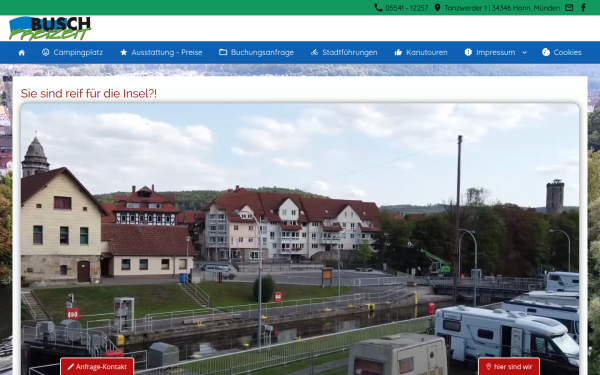Click the bicycle icon beside Stadtführungen
Image resolution: width=600 pixels, height=375 pixels.
coord(314,52)
